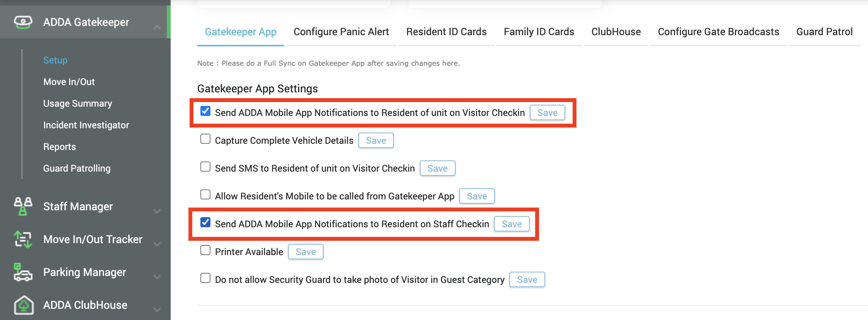Image resolution: width=868 pixels, height=320 pixels.
Task: Click Save next to Staff Checkin notifications
Action: click(511, 224)
